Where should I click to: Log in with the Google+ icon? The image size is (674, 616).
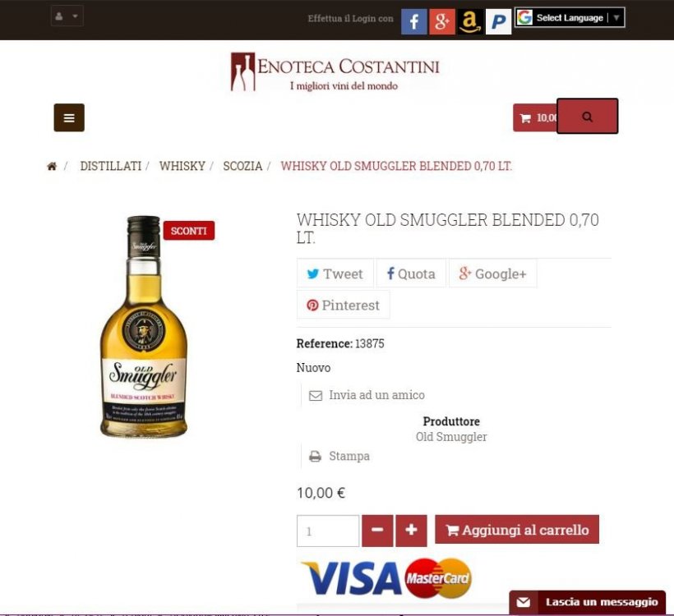coord(442,21)
